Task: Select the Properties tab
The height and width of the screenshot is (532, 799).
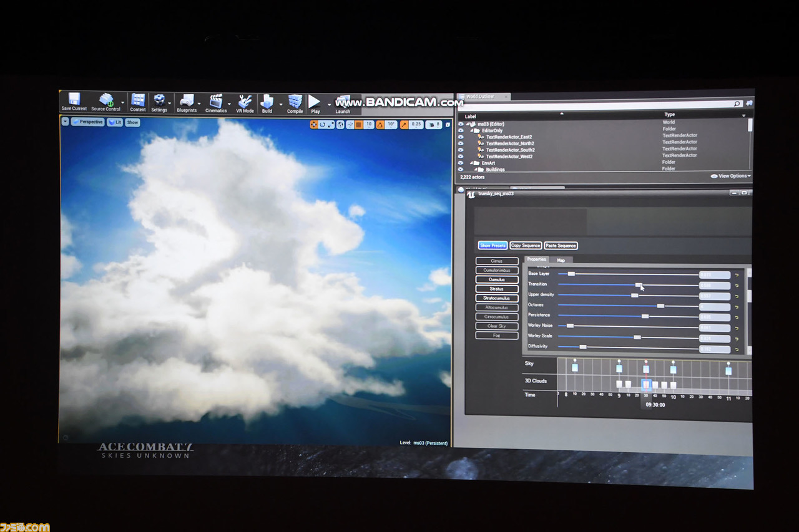Action: point(536,259)
